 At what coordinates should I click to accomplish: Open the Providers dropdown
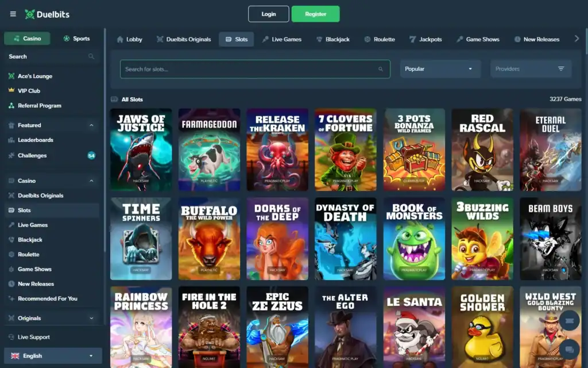point(531,69)
